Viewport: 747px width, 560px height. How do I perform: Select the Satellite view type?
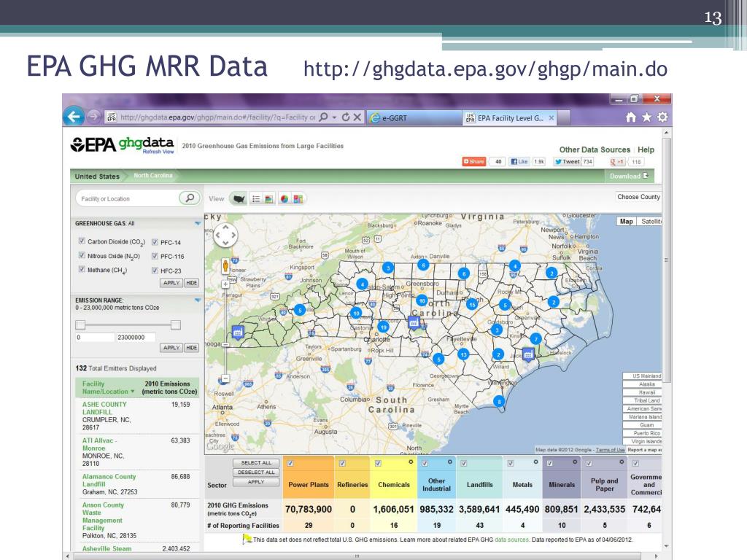click(x=650, y=222)
